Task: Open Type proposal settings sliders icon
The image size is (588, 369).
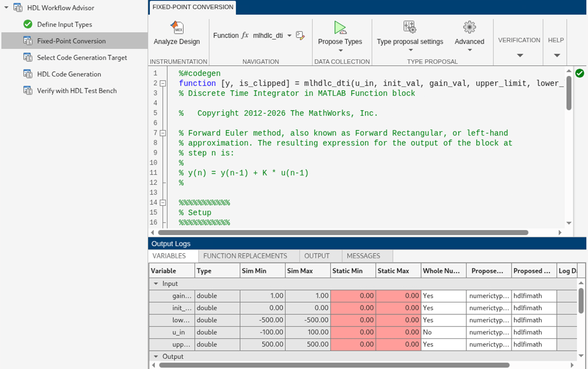Action: pyautogui.click(x=409, y=27)
